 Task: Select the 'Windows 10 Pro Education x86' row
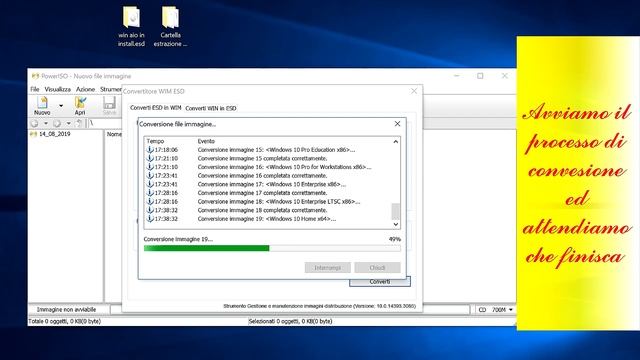(268, 150)
